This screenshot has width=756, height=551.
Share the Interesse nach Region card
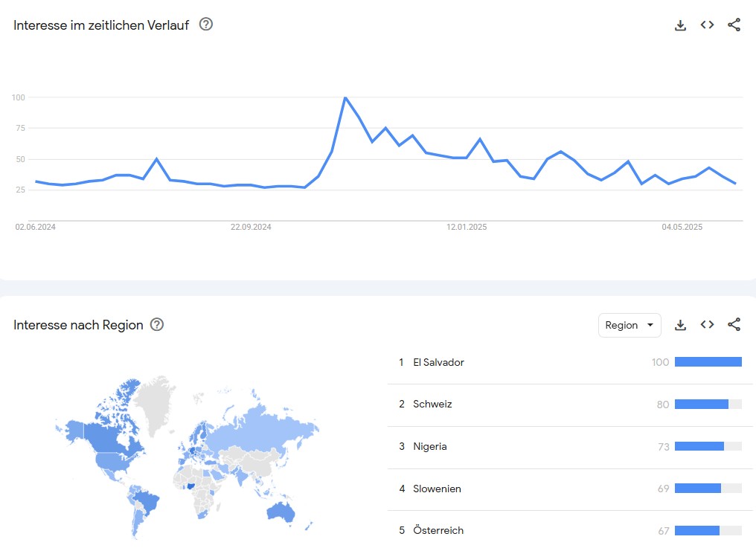[x=734, y=325]
